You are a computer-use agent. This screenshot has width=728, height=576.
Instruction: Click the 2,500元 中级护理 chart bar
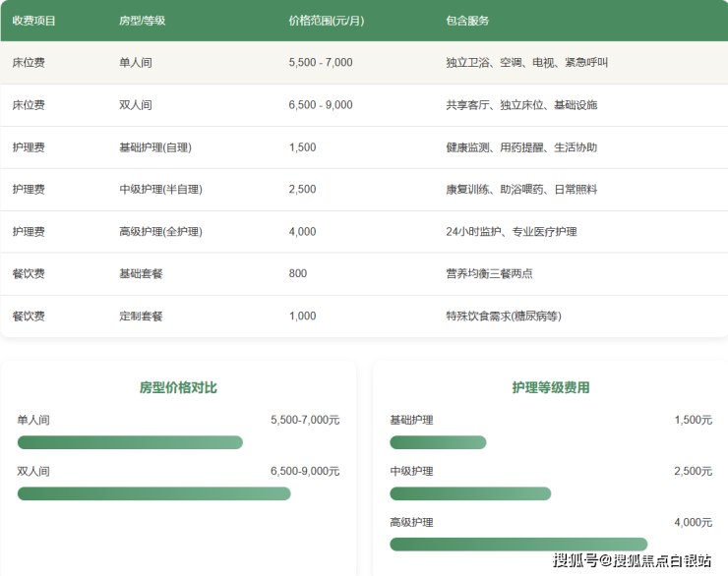470,493
